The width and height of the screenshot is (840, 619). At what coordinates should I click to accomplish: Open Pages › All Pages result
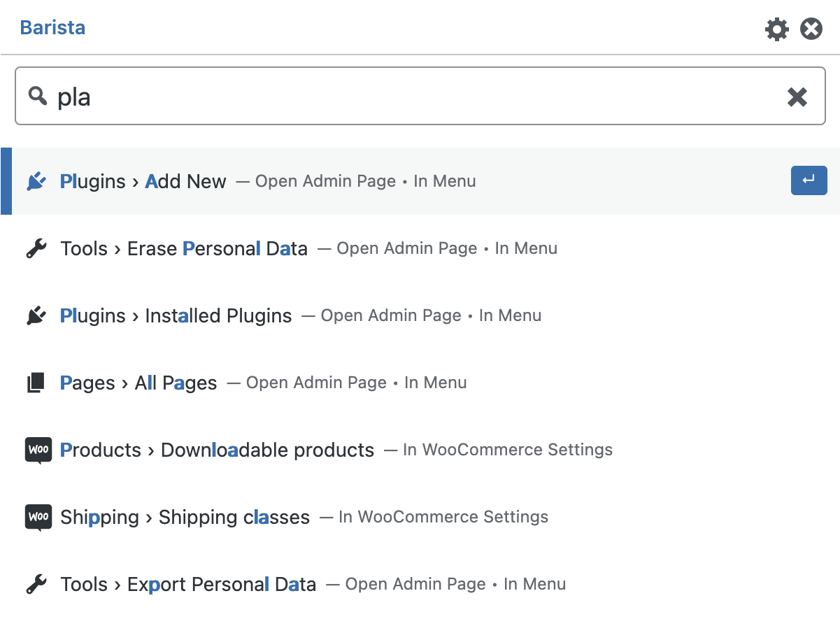(138, 383)
